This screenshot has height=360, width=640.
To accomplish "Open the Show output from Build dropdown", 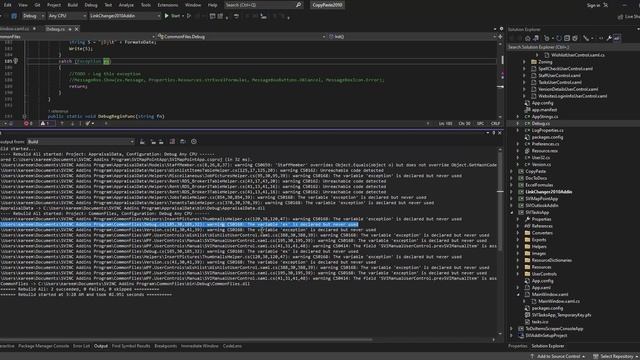I will click(81, 141).
